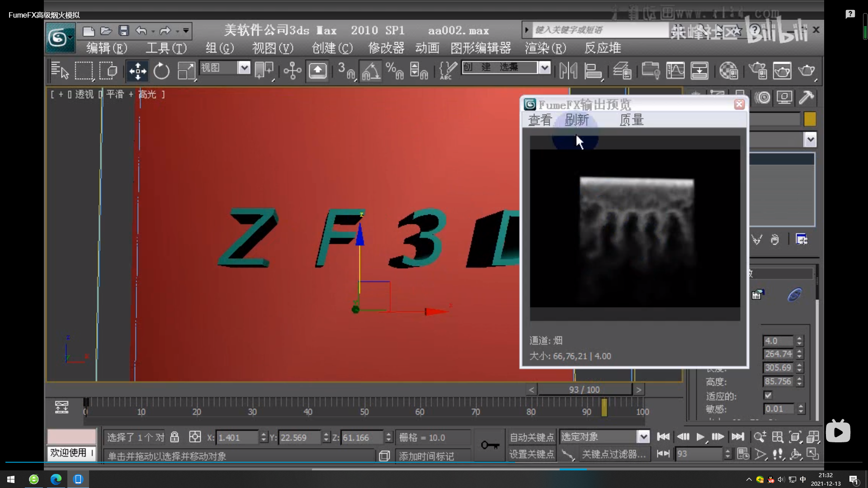The width and height of the screenshot is (868, 488).
Task: Jump to the animation end frame
Action: (738, 436)
